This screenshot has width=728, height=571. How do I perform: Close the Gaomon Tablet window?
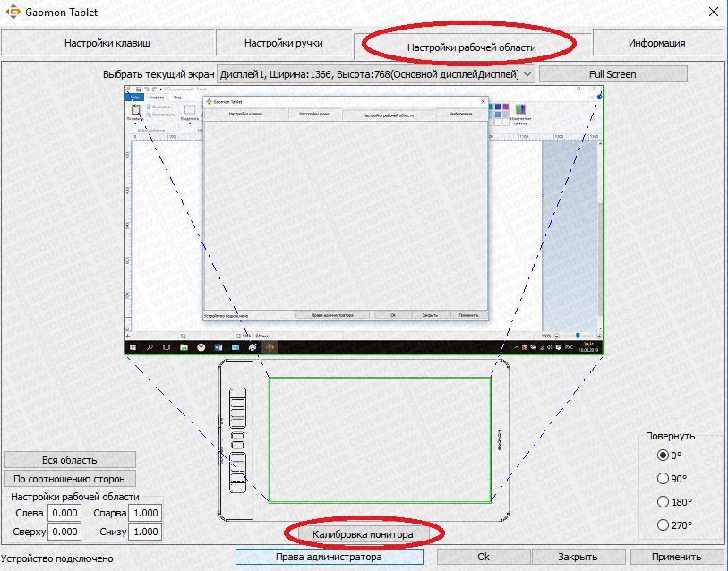pos(714,12)
